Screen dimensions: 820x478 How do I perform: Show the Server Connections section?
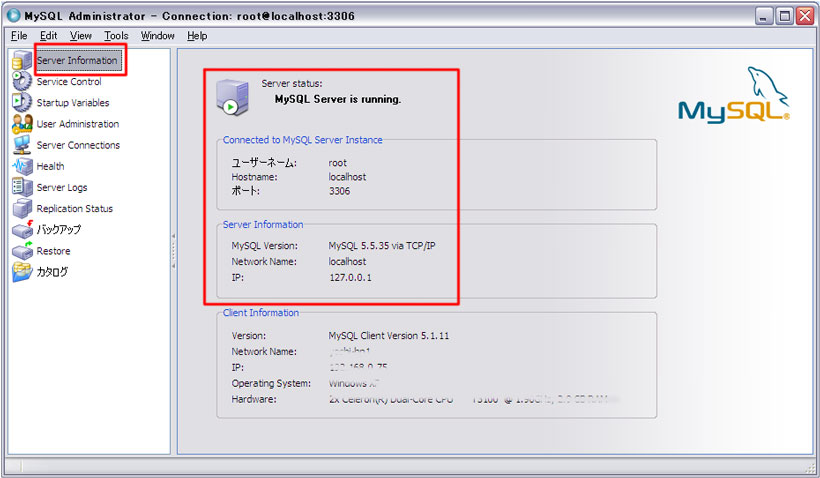(x=78, y=145)
